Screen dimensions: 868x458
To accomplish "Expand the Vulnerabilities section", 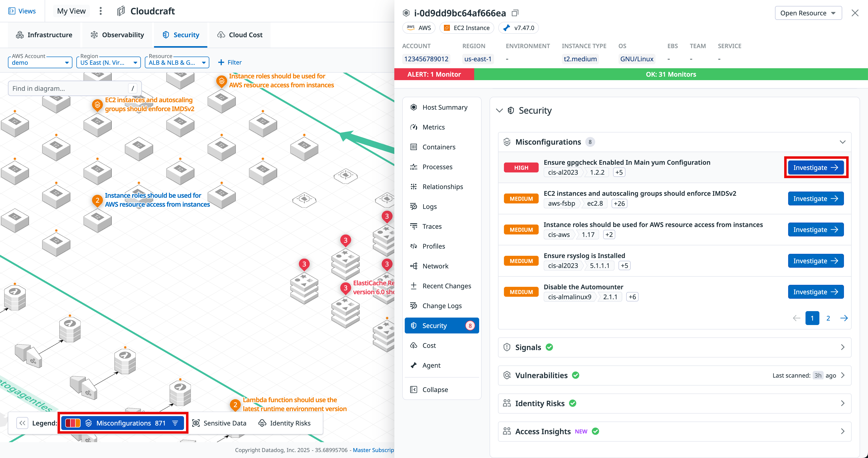I will [x=674, y=375].
